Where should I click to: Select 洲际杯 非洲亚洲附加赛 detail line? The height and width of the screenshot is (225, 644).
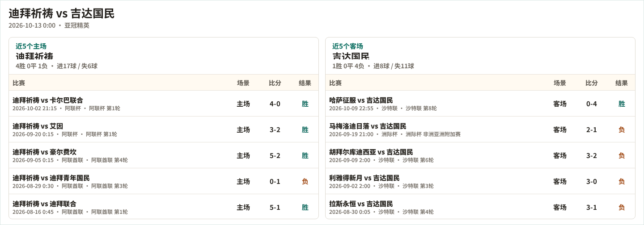pyautogui.click(x=433, y=134)
